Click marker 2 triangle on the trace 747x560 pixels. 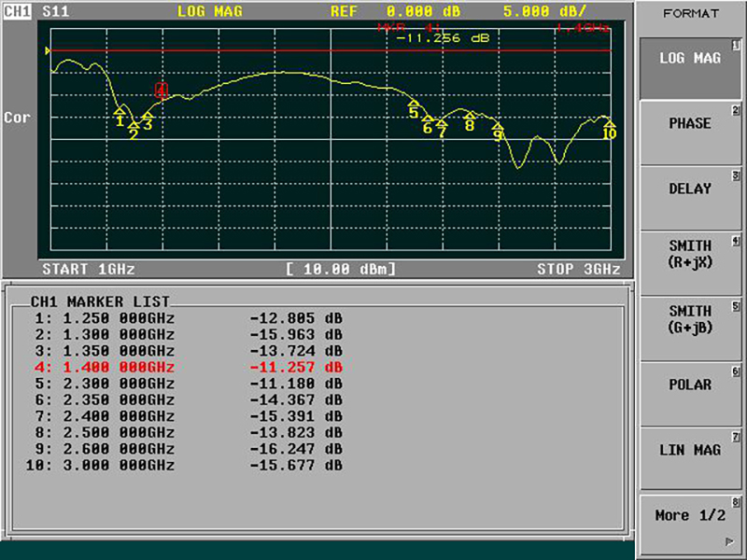134,125
